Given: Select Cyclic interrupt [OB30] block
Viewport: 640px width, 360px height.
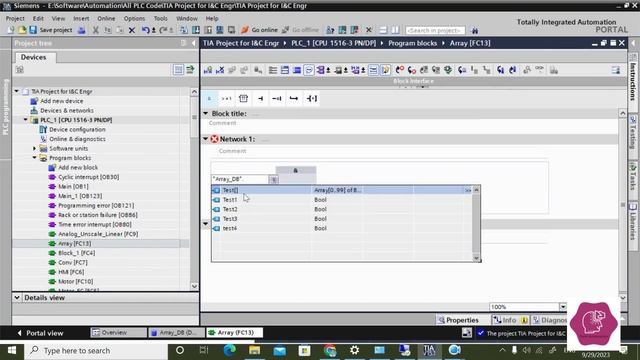Looking at the screenshot, I should coord(89,177).
